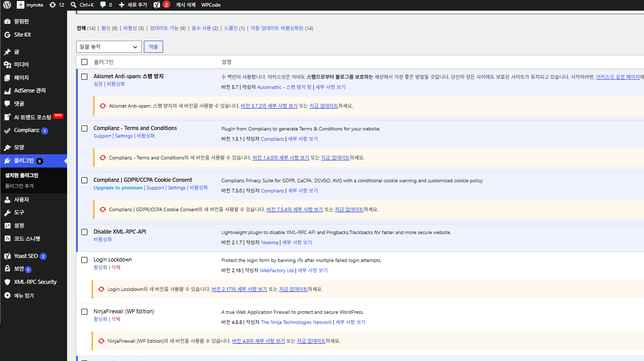
Task: Open the WordPress logo menu
Action: (x=7, y=5)
